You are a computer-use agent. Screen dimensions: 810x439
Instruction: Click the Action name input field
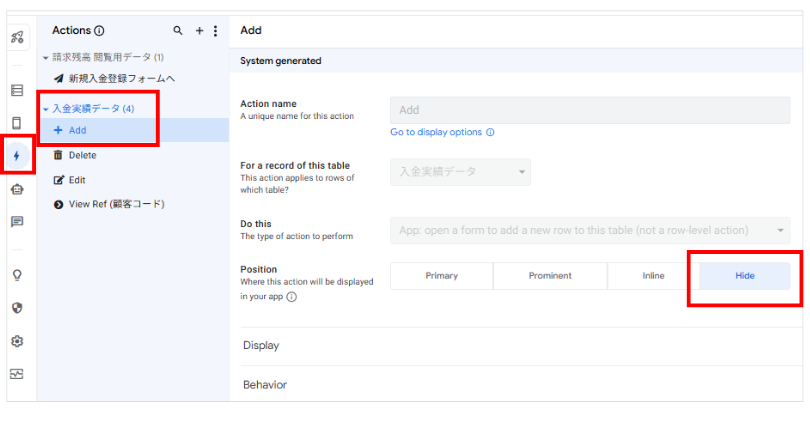coord(589,110)
